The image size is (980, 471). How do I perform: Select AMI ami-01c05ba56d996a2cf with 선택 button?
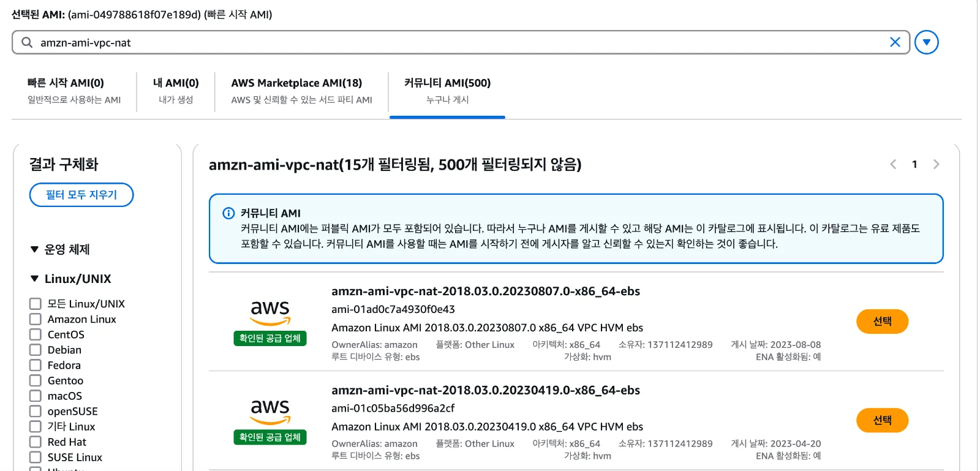pos(882,420)
